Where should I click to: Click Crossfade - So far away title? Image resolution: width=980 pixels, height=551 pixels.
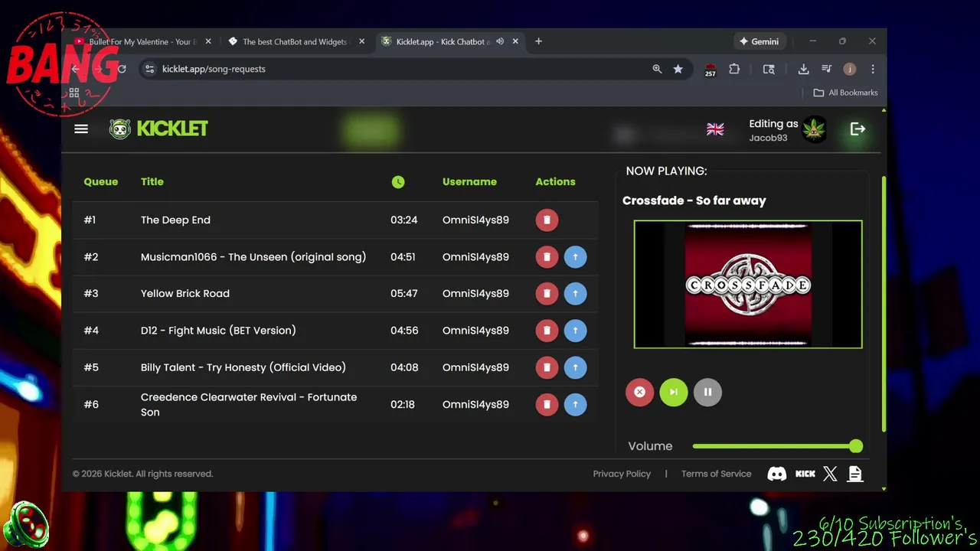point(694,201)
